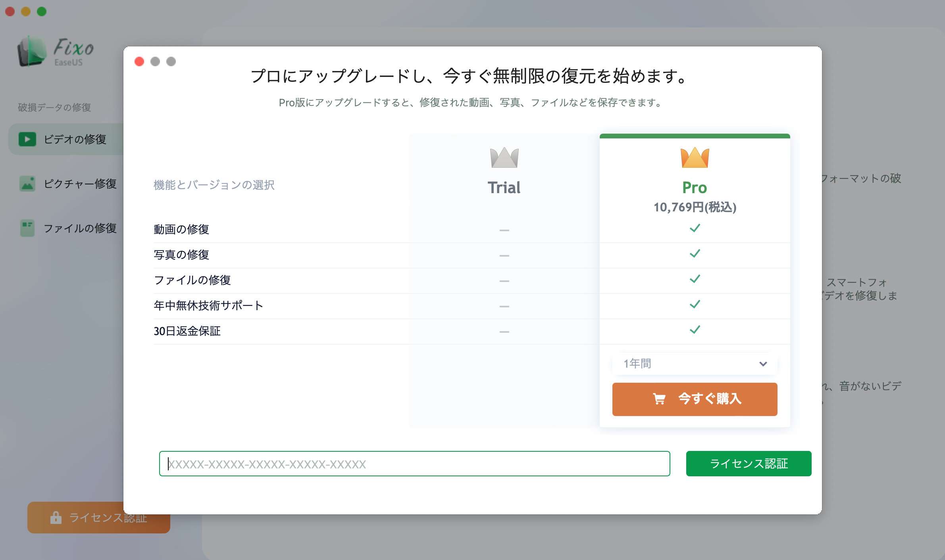Click the video repair play icon
The width and height of the screenshot is (945, 560).
[27, 139]
